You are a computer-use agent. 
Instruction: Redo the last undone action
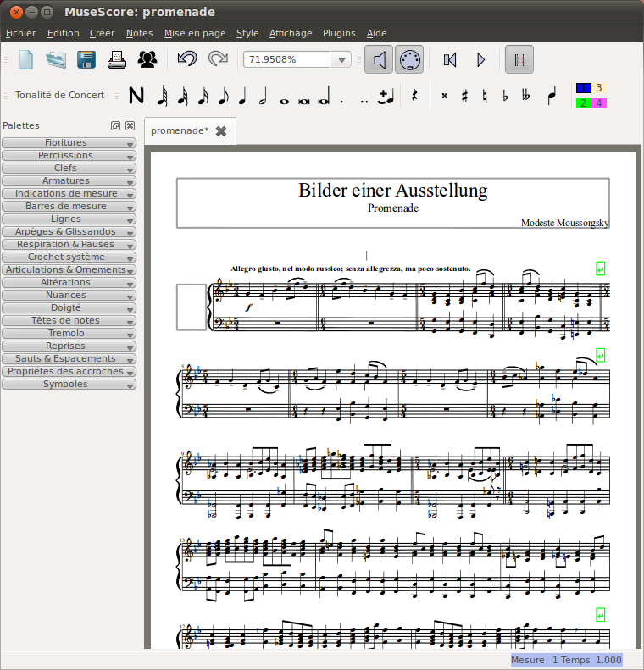pyautogui.click(x=219, y=59)
